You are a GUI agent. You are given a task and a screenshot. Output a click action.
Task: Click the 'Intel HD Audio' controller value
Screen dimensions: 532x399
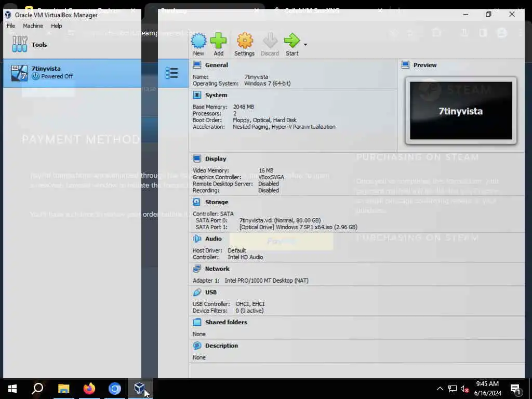coord(245,257)
